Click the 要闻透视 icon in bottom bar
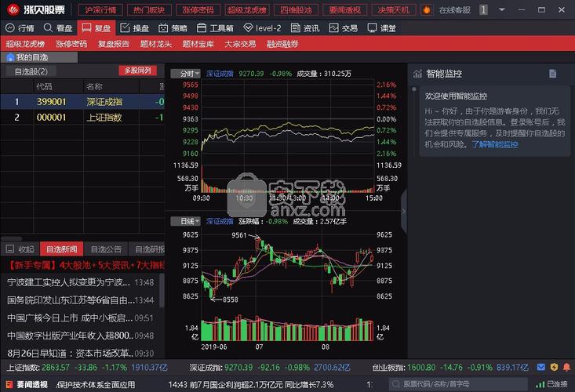 pyautogui.click(x=9, y=384)
